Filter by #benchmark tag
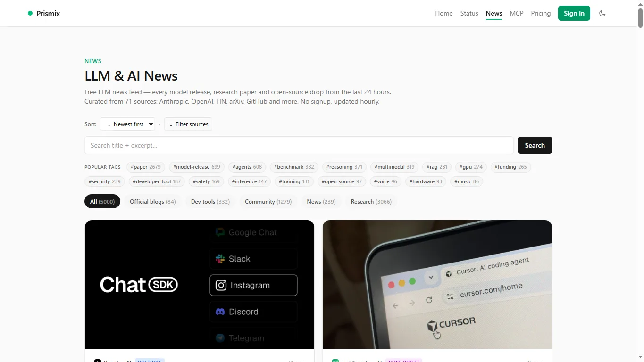The height and width of the screenshot is (362, 644). click(x=294, y=167)
